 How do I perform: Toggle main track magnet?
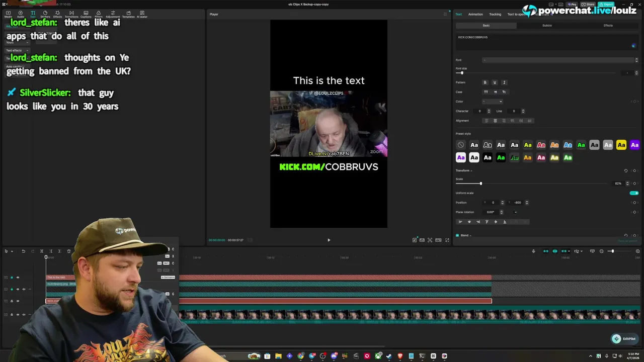(x=545, y=251)
